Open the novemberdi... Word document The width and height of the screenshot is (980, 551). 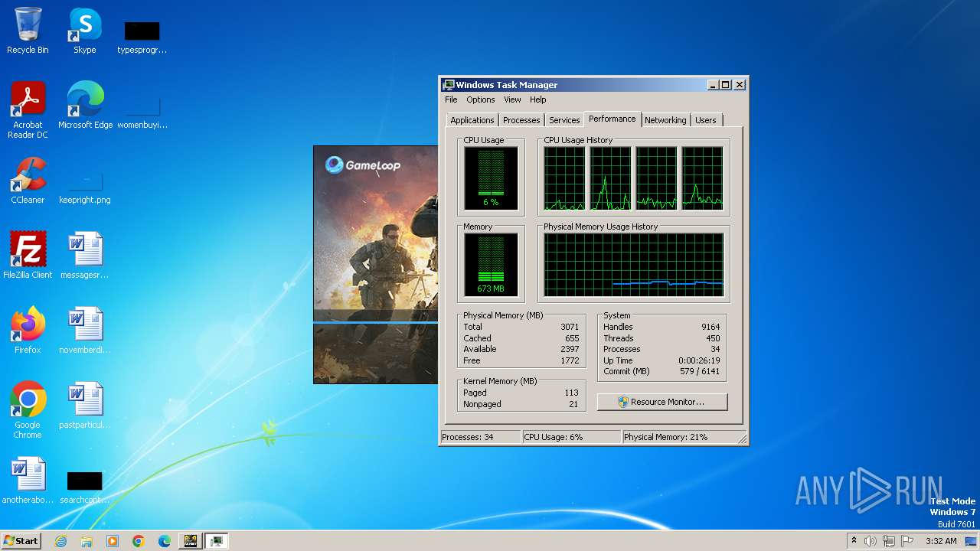pos(85,331)
